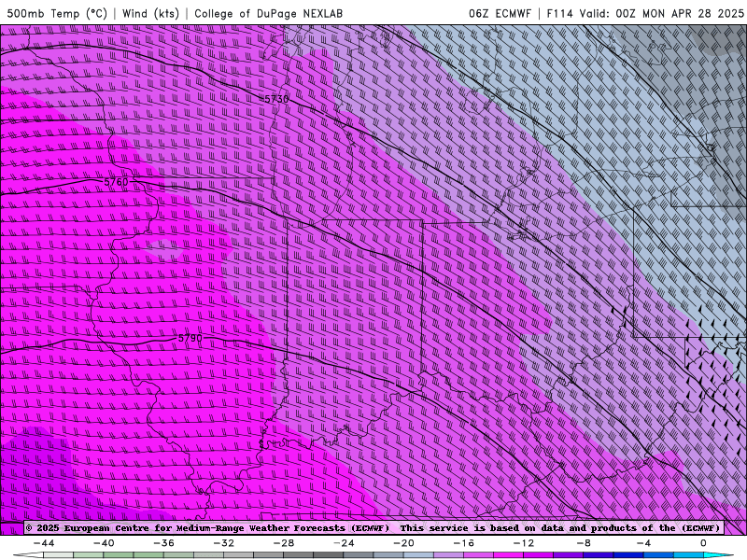The width and height of the screenshot is (747, 560).
Task: Click the 0 colorbar scale label
Action: click(x=703, y=543)
